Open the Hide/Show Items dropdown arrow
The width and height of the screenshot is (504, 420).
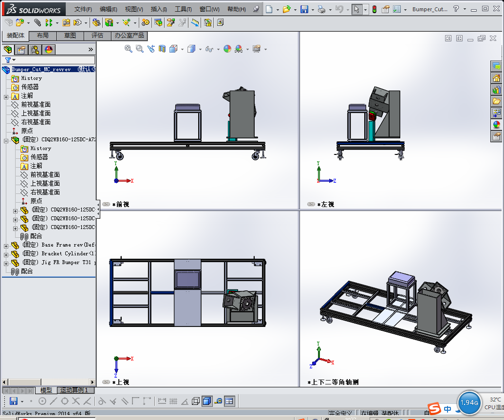click(x=218, y=50)
